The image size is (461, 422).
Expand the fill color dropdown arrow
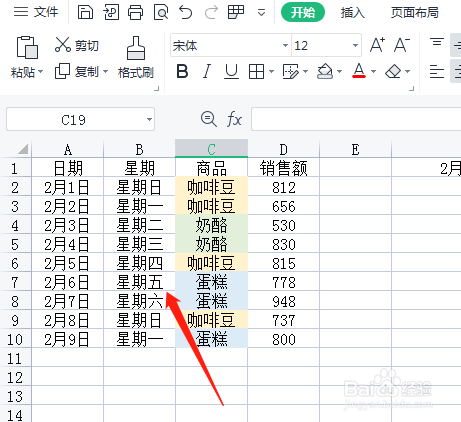point(339,71)
